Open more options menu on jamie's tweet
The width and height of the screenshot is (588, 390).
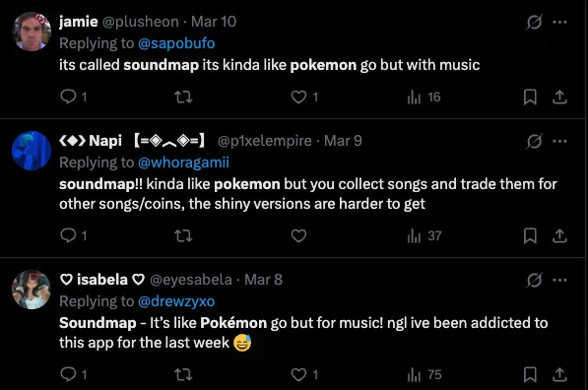click(x=559, y=22)
